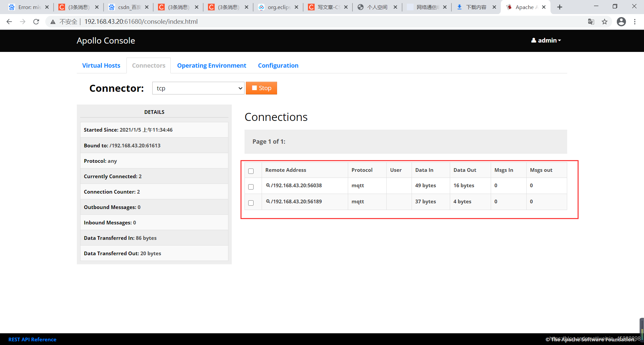Image resolution: width=644 pixels, height=345 pixels.
Task: Tick the select-all connections checkbox
Action: pyautogui.click(x=251, y=171)
